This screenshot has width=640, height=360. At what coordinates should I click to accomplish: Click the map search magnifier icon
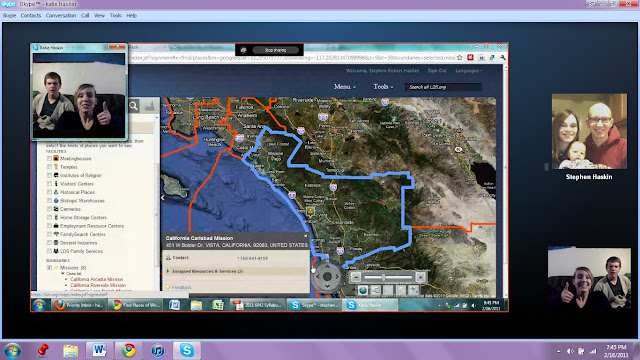coord(133,106)
